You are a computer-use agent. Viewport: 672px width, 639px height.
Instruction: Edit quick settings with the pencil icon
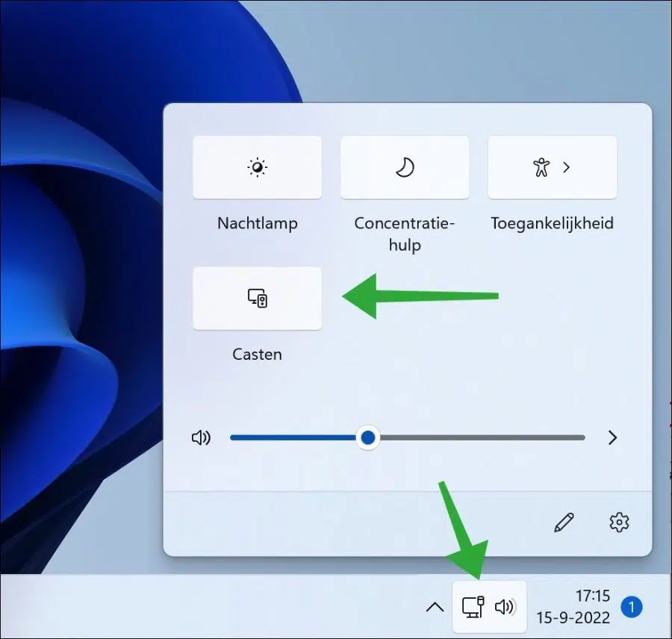pyautogui.click(x=564, y=522)
